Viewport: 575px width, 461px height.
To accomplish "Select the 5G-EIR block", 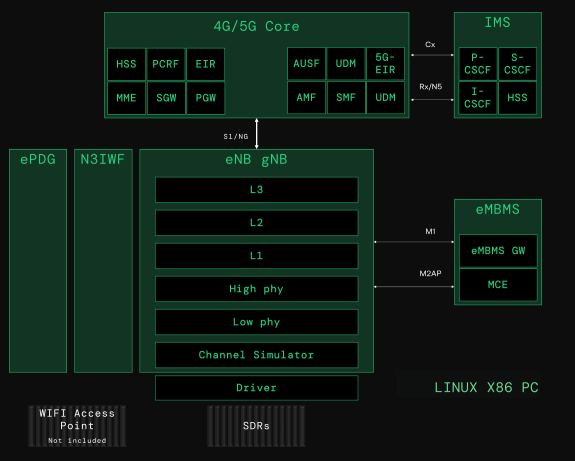I will (385, 63).
